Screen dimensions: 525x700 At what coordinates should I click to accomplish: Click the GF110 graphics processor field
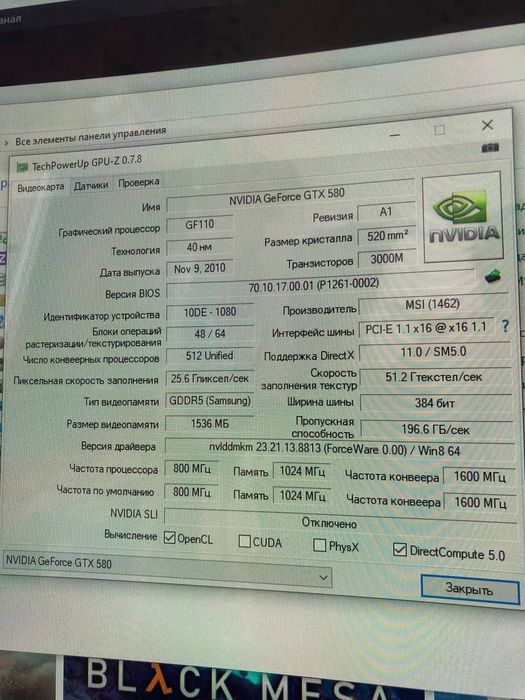click(200, 225)
